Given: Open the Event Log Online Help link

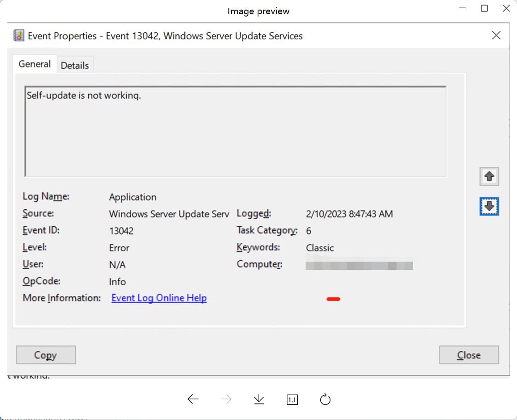Looking at the screenshot, I should (159, 298).
